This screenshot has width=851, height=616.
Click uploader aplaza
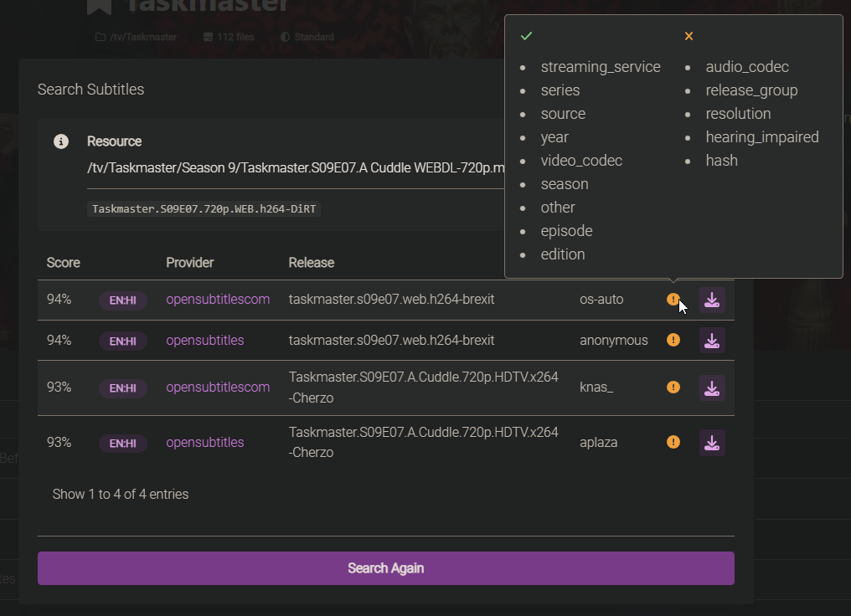[598, 443]
